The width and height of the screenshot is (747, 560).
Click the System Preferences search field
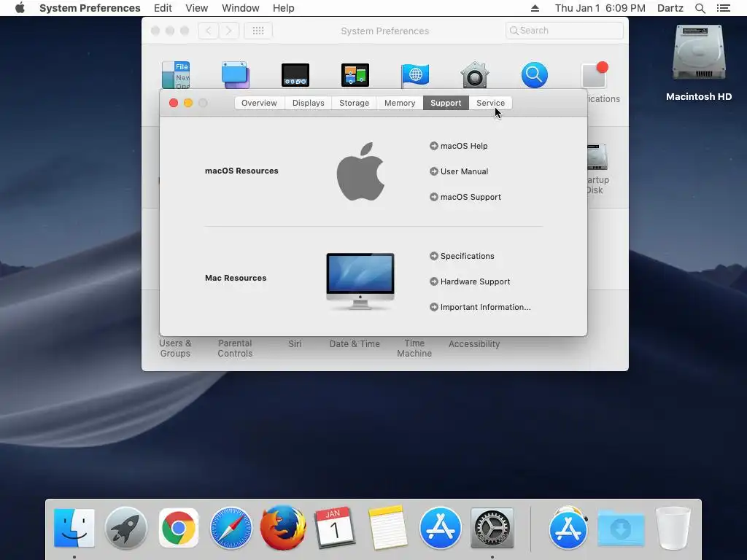click(x=564, y=31)
